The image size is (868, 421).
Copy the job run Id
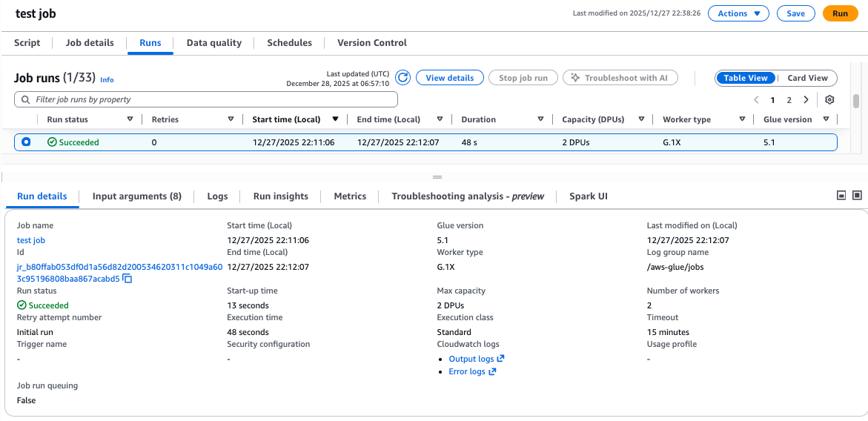[x=127, y=279]
